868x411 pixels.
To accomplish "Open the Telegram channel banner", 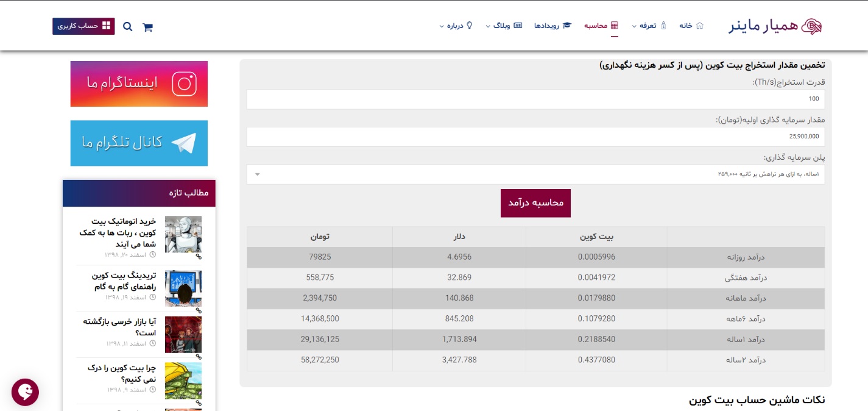I will pyautogui.click(x=139, y=143).
